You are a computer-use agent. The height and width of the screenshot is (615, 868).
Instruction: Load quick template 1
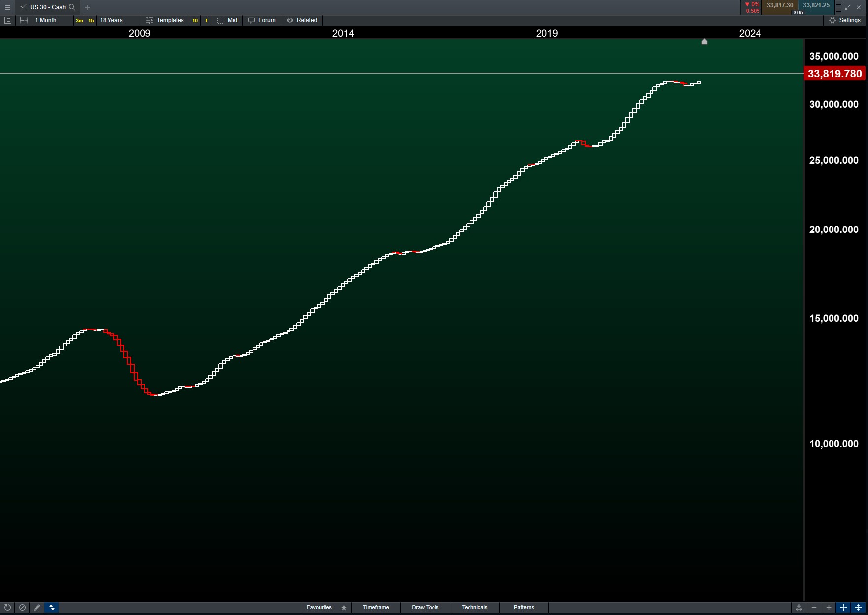click(x=206, y=20)
